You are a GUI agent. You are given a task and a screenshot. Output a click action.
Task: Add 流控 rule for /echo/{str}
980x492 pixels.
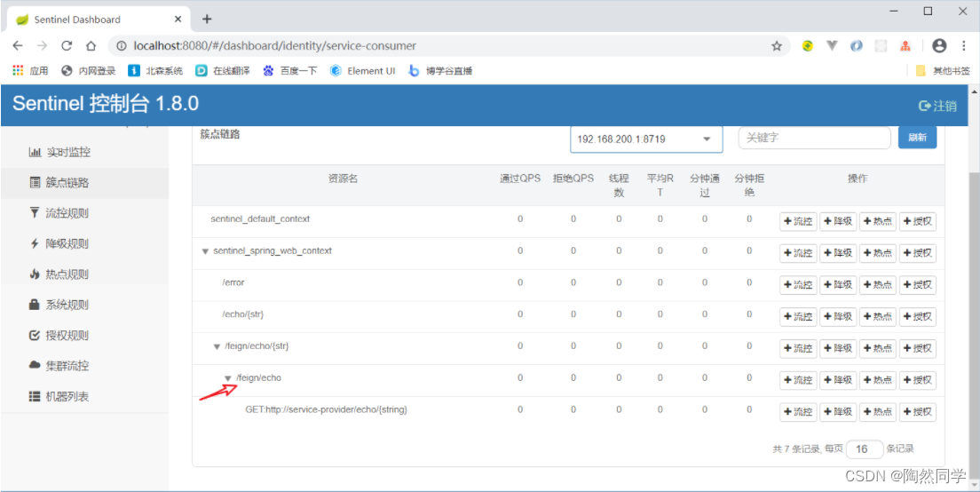click(798, 317)
